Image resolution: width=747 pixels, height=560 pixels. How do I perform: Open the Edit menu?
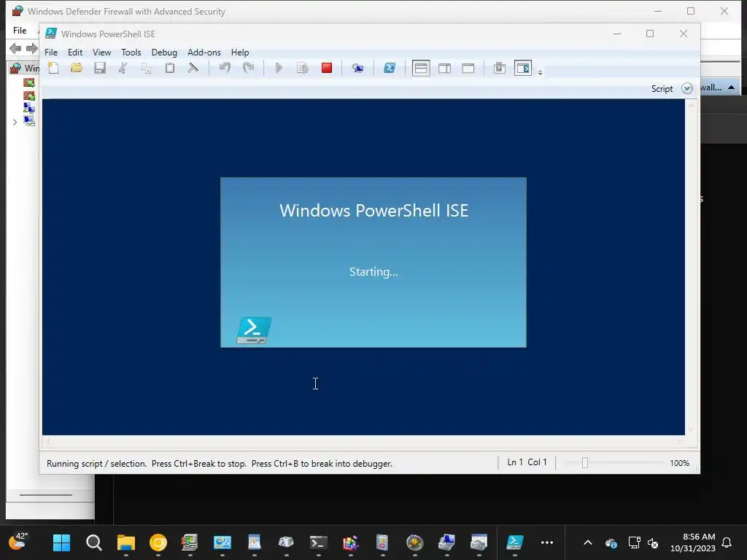(75, 52)
